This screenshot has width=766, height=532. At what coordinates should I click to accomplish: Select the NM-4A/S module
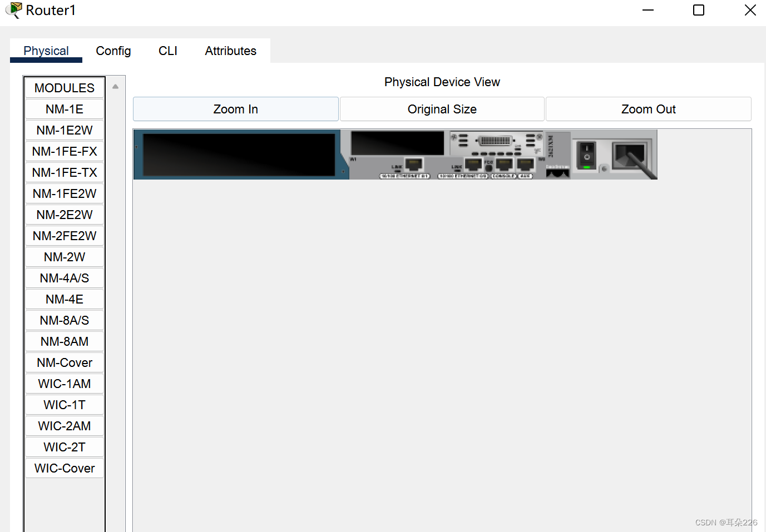[x=65, y=278]
